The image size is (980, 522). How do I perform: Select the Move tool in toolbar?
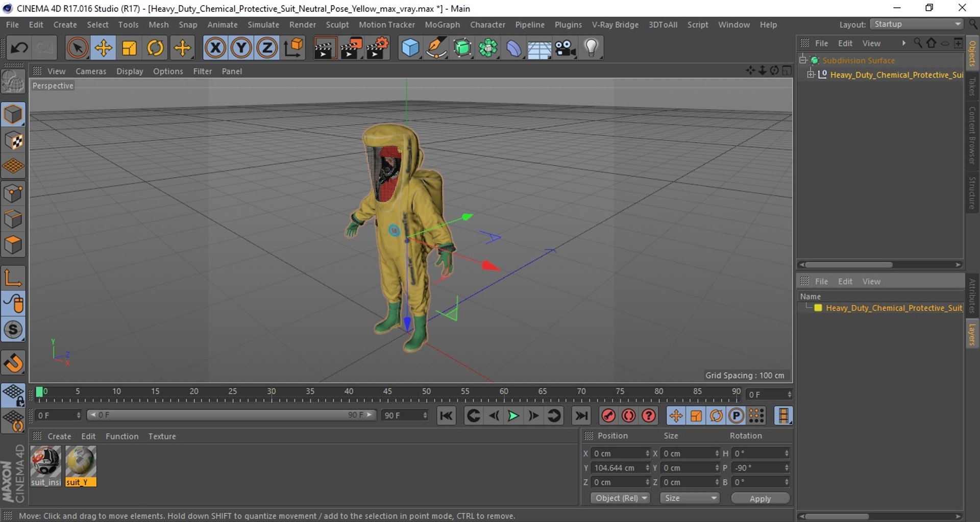click(103, 48)
